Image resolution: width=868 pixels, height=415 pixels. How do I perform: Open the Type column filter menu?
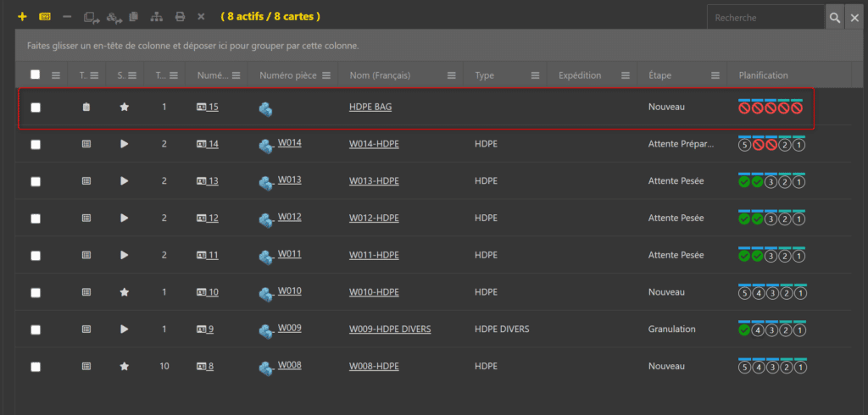pos(535,75)
